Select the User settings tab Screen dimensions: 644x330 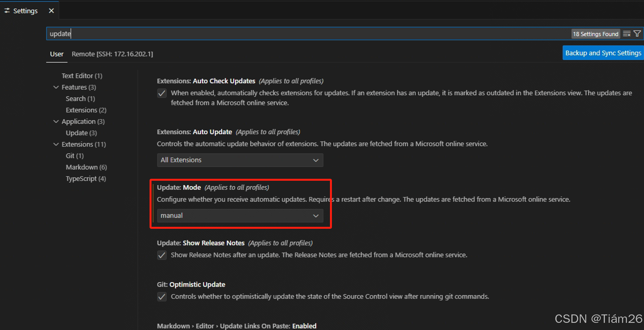click(x=57, y=54)
